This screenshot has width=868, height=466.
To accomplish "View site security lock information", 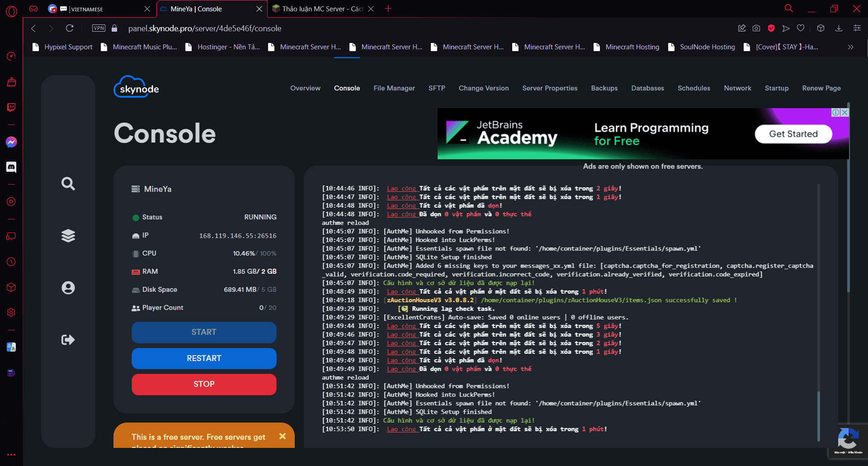I will (114, 28).
